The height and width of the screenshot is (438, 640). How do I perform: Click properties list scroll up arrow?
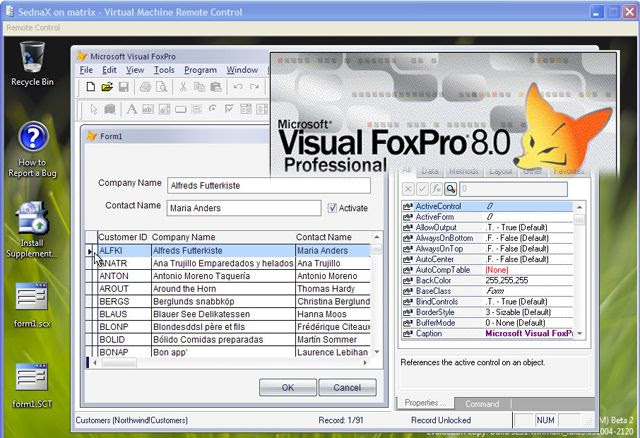point(579,207)
